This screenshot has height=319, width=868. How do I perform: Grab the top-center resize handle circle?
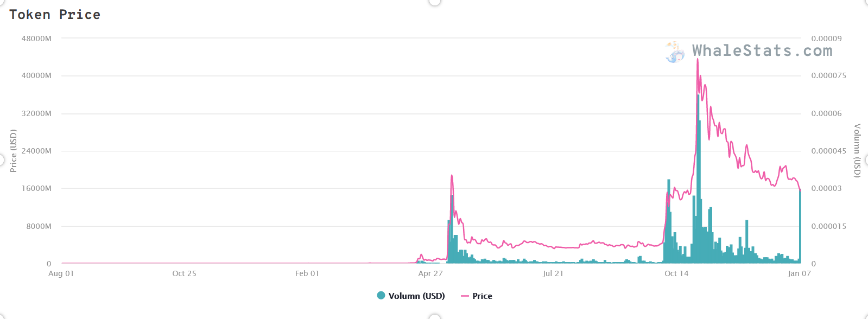(x=434, y=2)
